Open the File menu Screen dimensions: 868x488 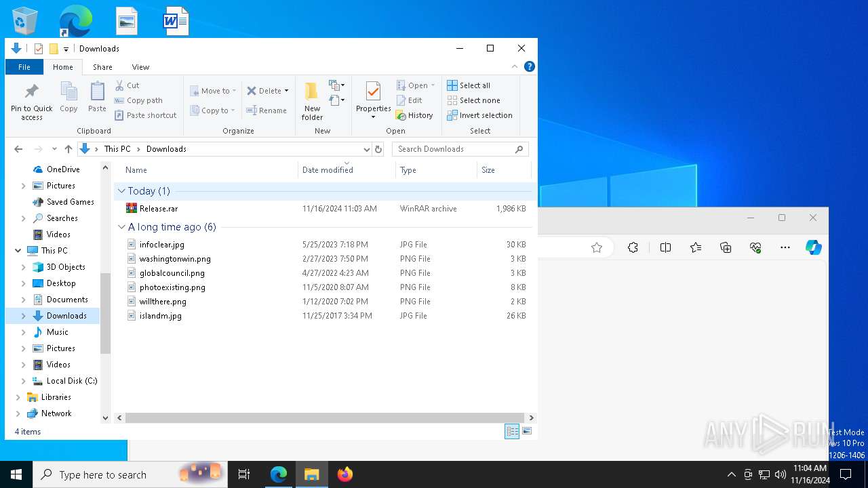(24, 67)
